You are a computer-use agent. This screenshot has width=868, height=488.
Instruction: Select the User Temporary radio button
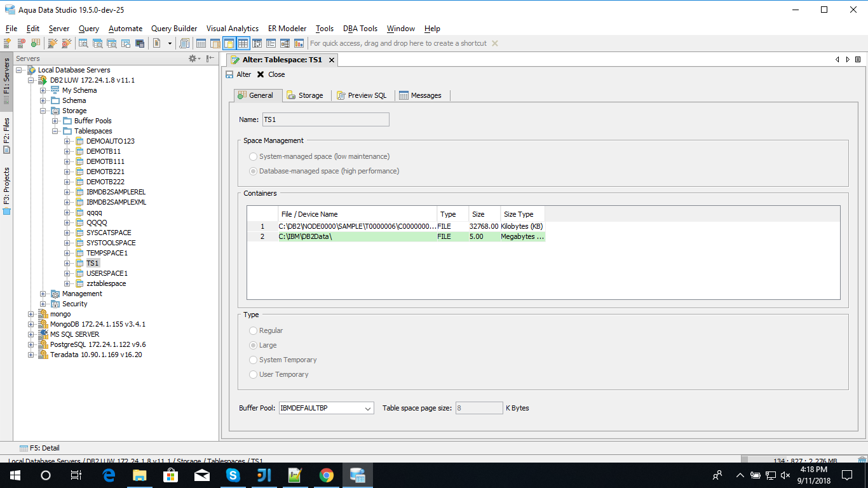pos(254,374)
